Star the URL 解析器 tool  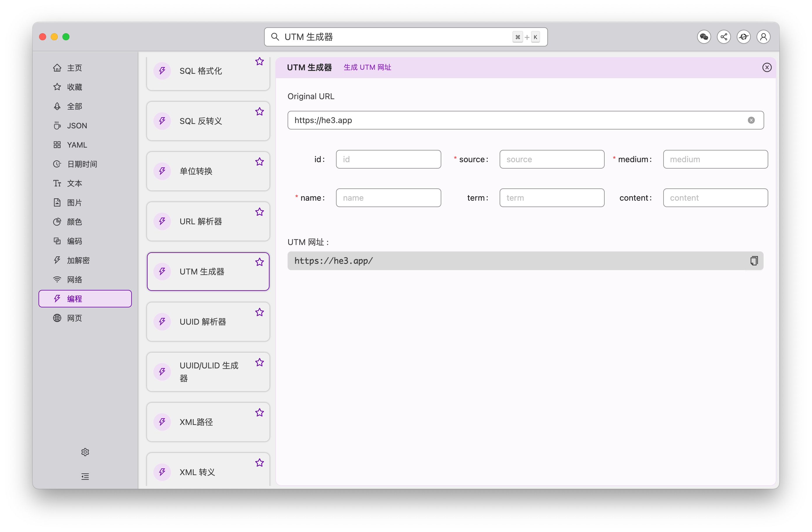(x=260, y=212)
